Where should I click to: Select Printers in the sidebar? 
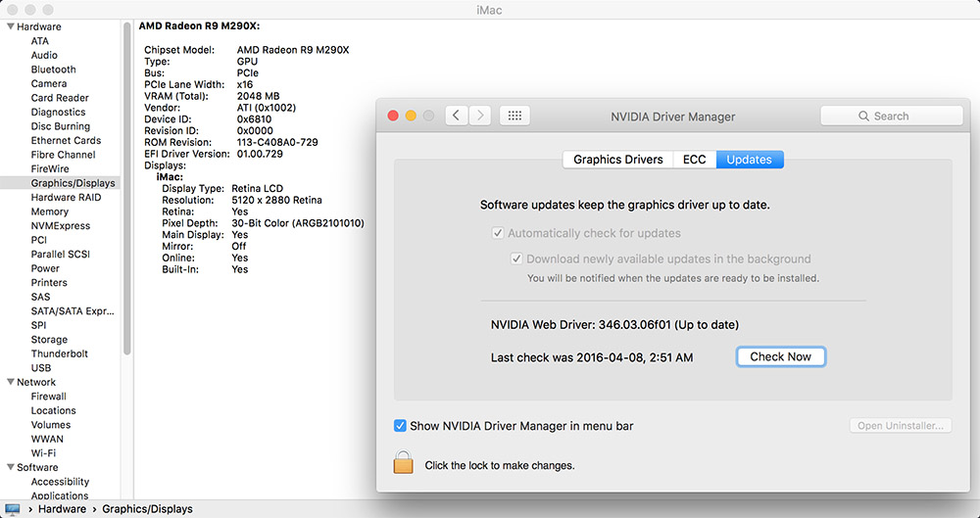tap(49, 282)
